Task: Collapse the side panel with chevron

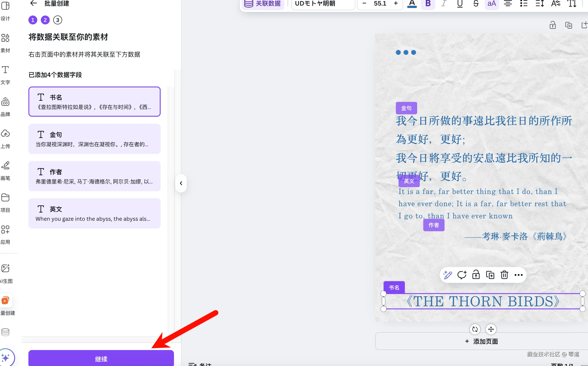Action: coord(181,183)
